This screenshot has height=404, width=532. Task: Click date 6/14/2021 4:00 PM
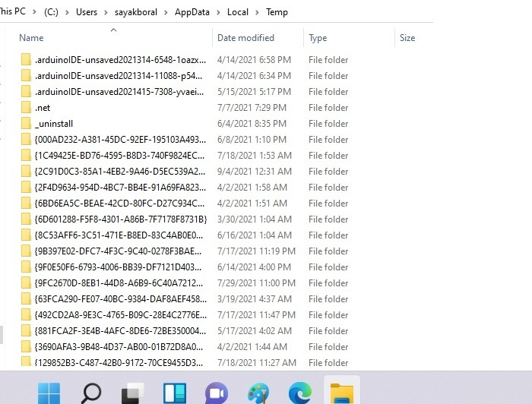pyautogui.click(x=254, y=267)
